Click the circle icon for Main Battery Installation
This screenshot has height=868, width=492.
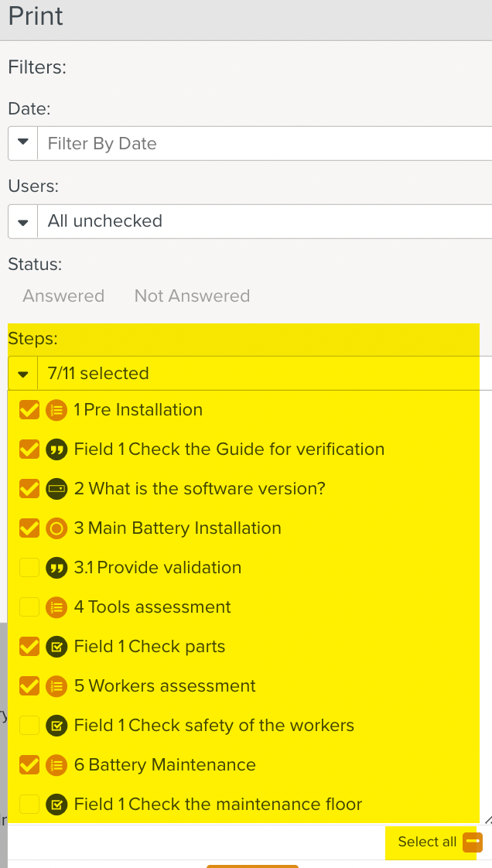[x=56, y=528]
